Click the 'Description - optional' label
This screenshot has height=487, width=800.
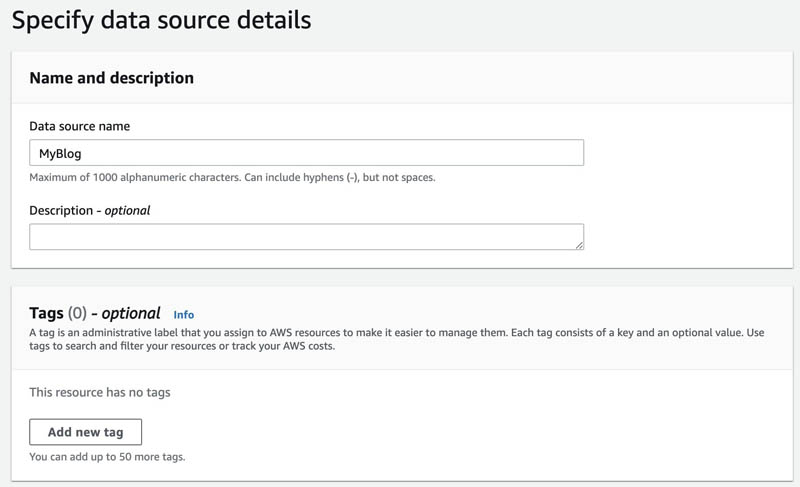click(90, 210)
